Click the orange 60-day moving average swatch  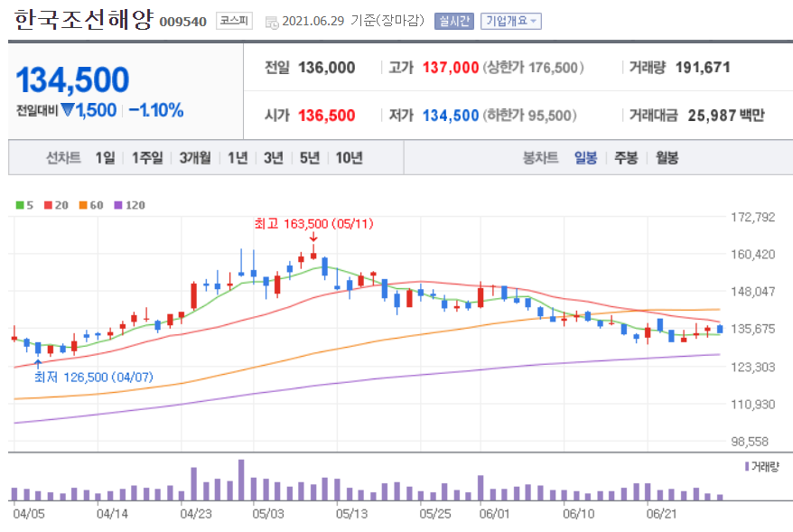click(83, 205)
